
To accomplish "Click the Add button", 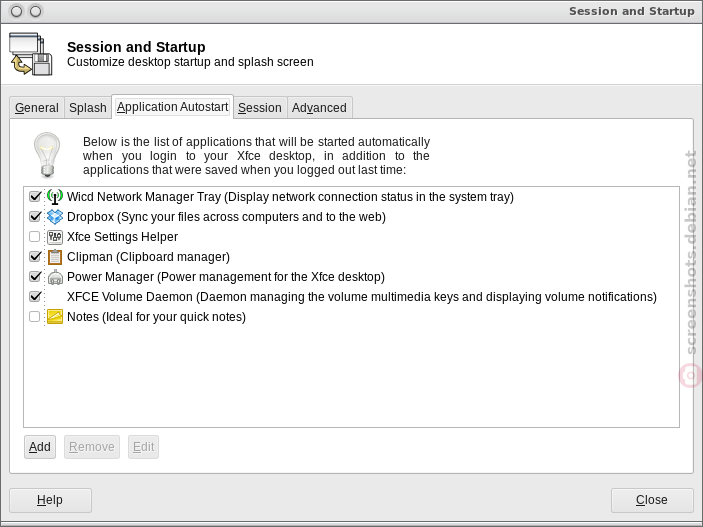I will click(40, 447).
